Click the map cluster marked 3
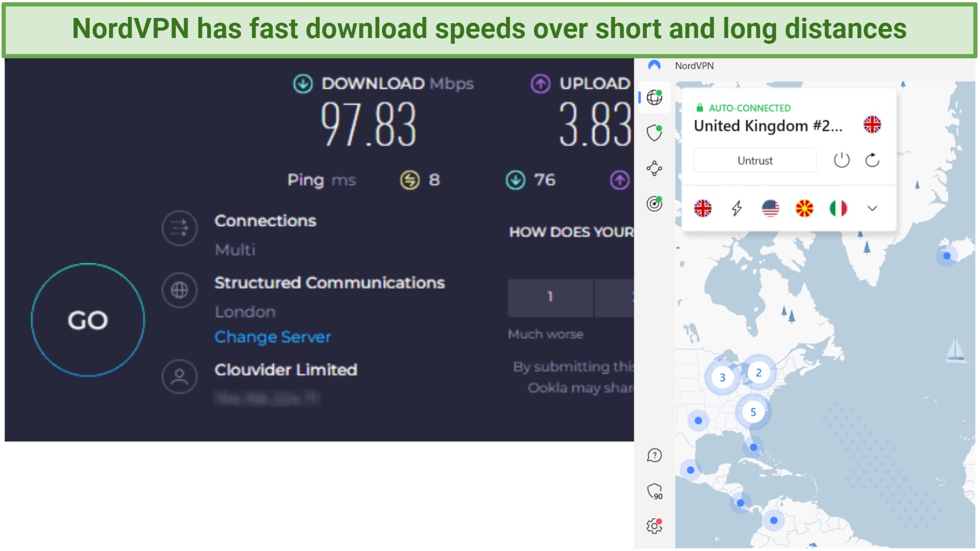Screen dimensions: 980x551 coord(722,377)
